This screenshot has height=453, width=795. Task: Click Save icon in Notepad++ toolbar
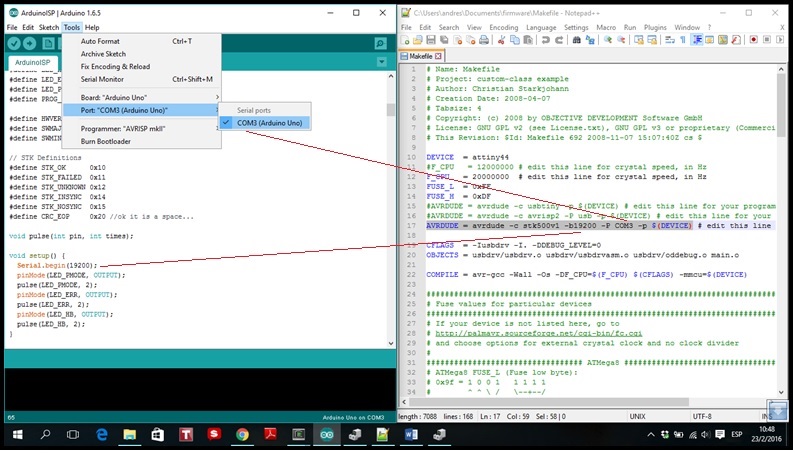[431, 40]
